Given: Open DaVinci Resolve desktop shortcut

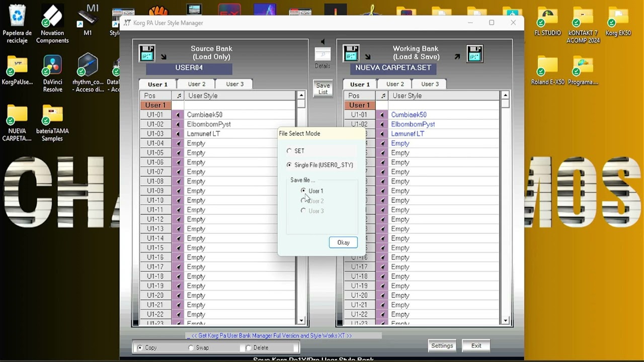Looking at the screenshot, I should tap(52, 74).
